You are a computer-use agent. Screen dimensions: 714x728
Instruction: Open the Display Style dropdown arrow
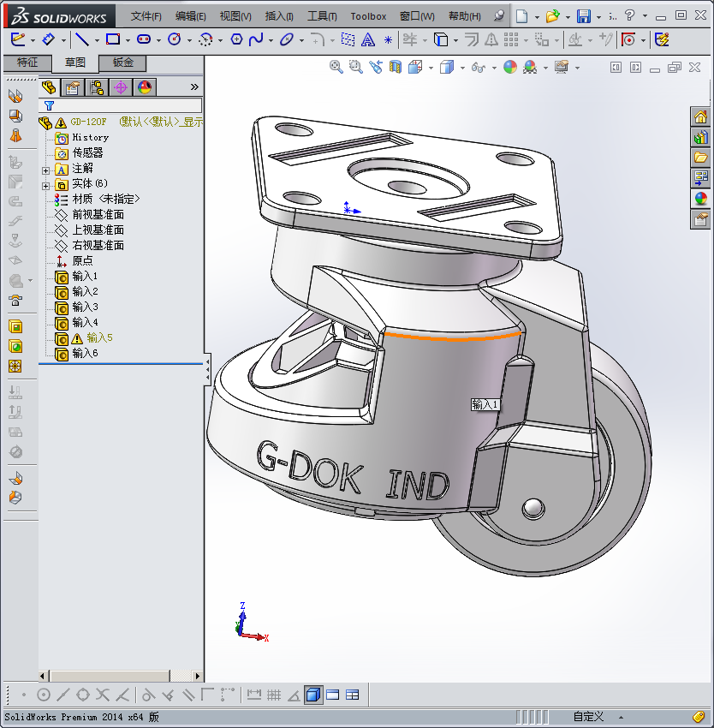(x=462, y=69)
